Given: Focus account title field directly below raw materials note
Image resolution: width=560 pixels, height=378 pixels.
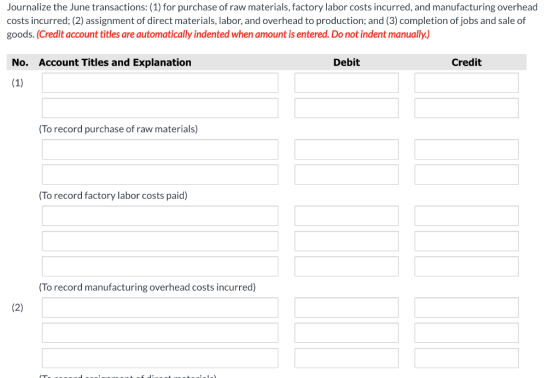Looking at the screenshot, I should (160, 149).
